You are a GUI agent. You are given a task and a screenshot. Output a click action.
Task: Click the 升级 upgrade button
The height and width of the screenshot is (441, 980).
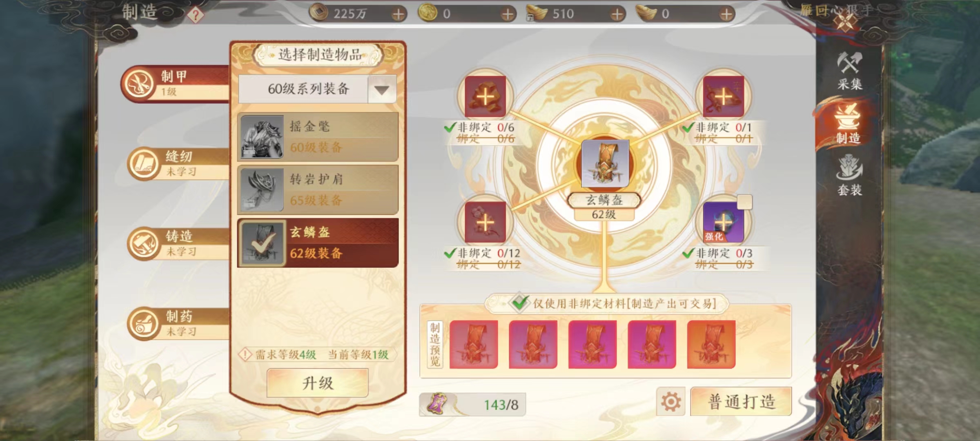(x=318, y=383)
